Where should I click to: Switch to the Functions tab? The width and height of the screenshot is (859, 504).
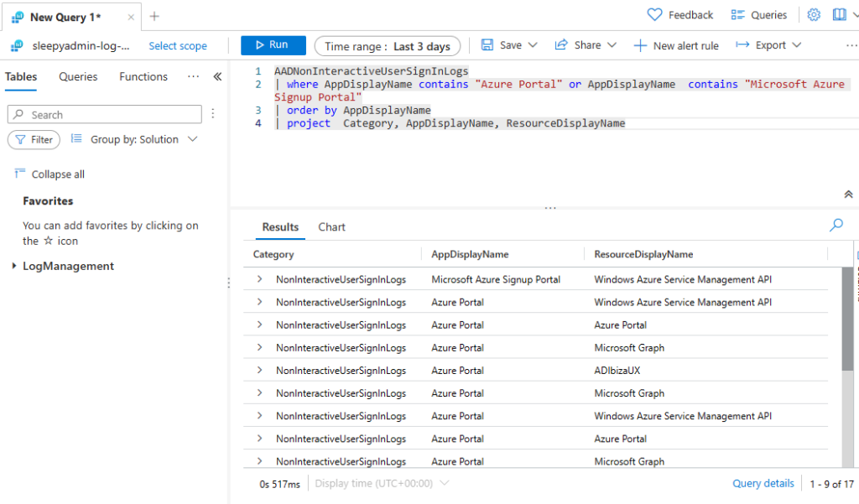tap(143, 76)
